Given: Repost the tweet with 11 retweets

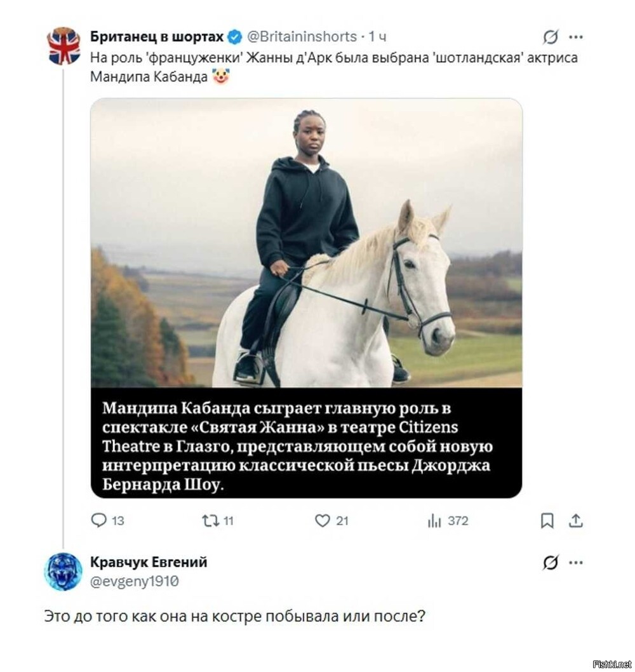Looking at the screenshot, I should [x=210, y=521].
